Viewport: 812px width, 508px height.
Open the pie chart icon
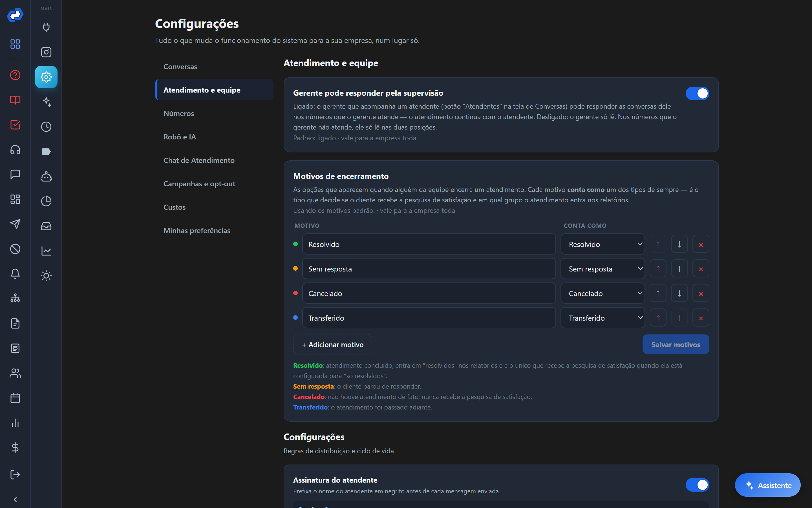pyautogui.click(x=46, y=201)
